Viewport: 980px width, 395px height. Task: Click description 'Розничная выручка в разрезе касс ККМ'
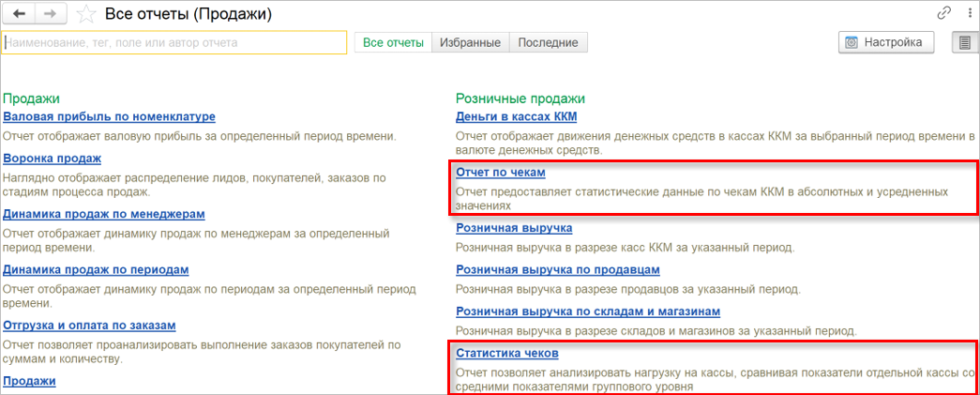625,247
